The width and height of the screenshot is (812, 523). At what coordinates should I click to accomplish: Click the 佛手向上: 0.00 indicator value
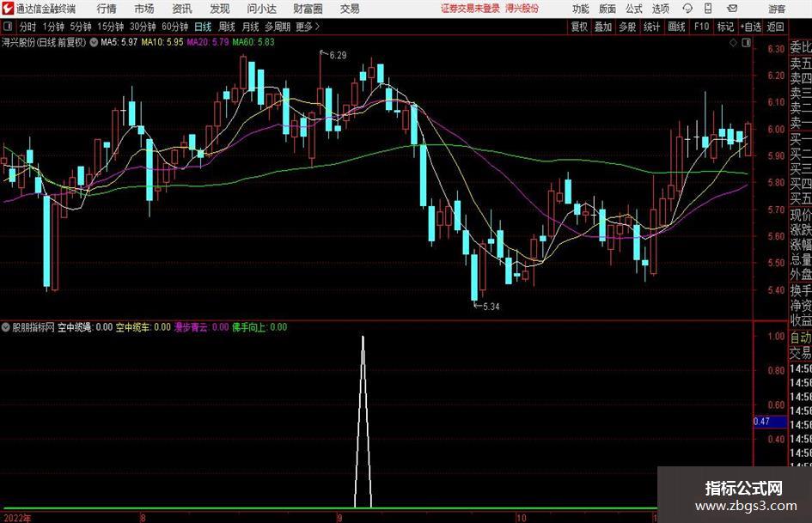(x=259, y=327)
